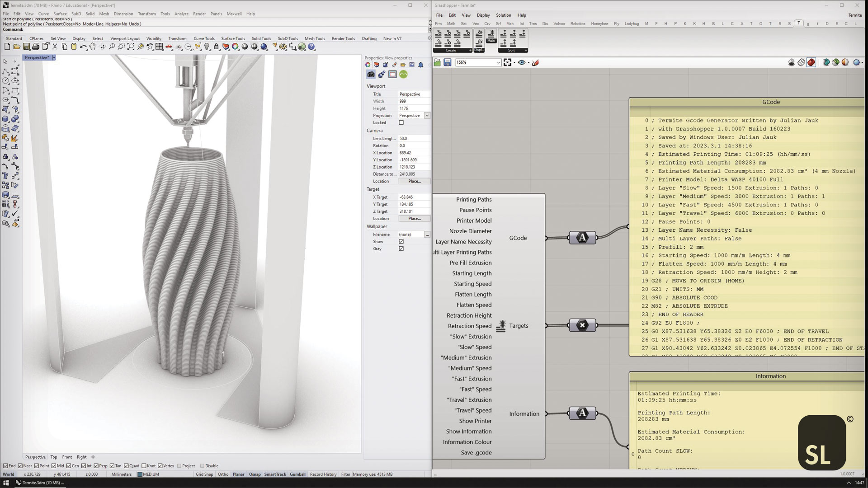Screen dimensions: 868x488
Task: Uncheck the wallpaper Show checkbox
Action: click(401, 242)
